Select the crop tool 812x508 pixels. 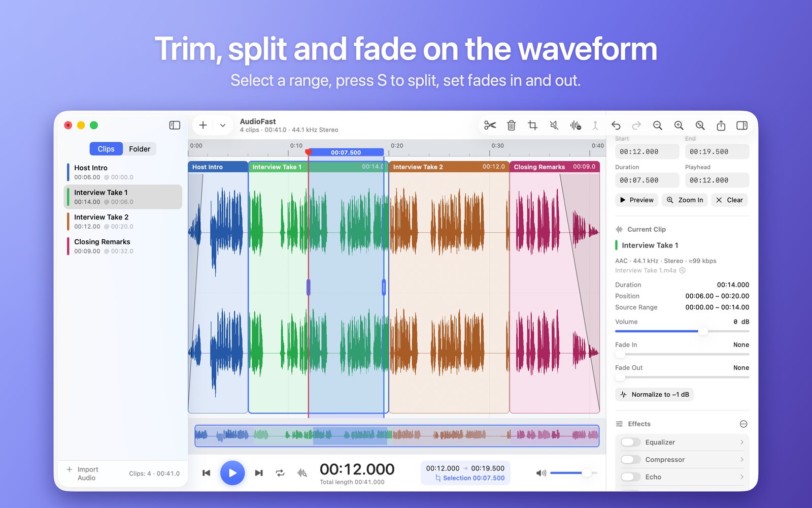532,125
